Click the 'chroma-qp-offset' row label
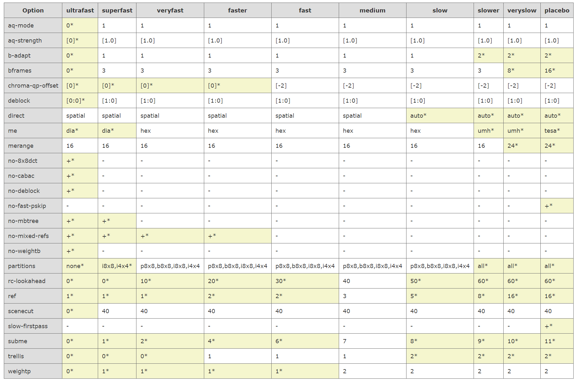Image resolution: width=588 pixels, height=380 pixels. point(33,86)
